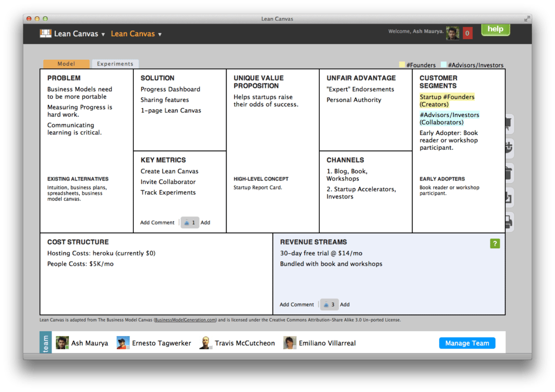Open Revenue Streams comment count bubble
The height and width of the screenshot is (392, 555).
329,305
